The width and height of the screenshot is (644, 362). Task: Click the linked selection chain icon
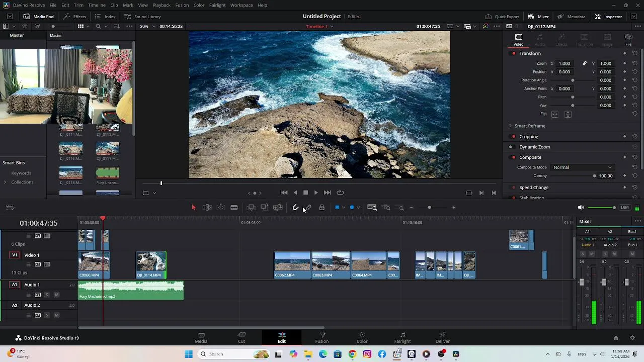click(x=308, y=208)
